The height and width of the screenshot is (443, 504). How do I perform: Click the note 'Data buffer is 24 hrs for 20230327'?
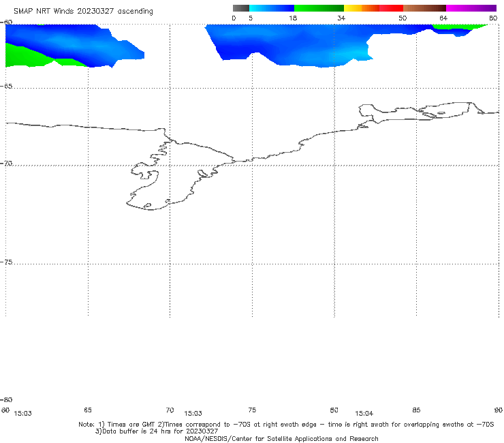click(157, 431)
